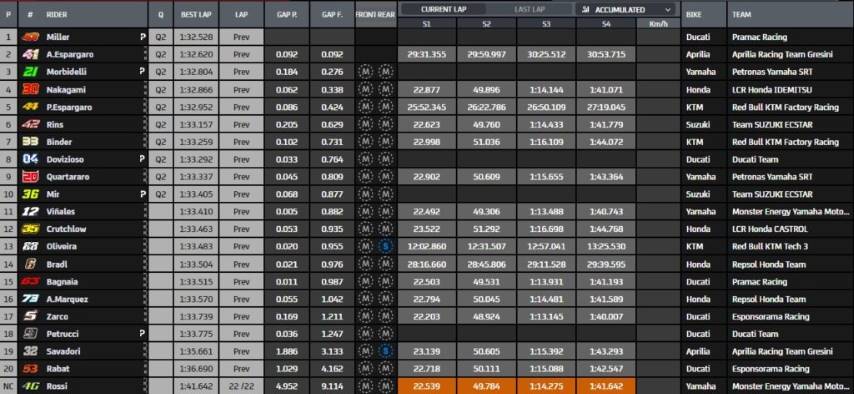Click the S4 sector column header

tap(606, 23)
